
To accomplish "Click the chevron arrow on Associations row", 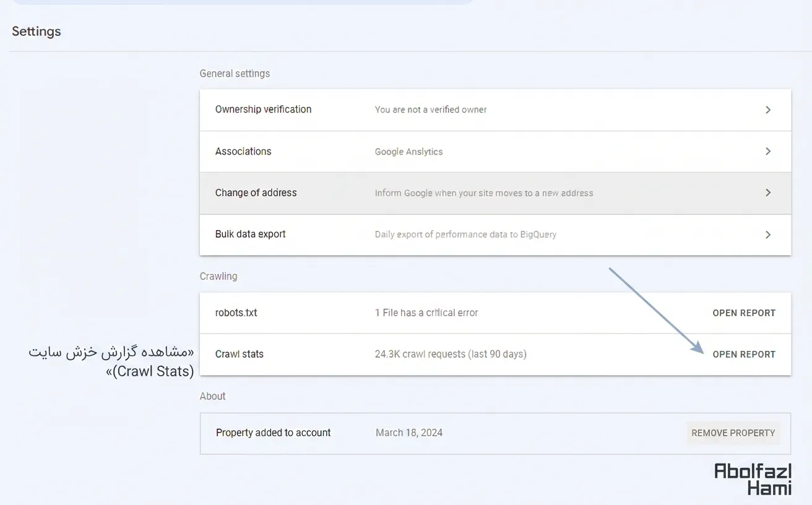I will click(x=767, y=152).
